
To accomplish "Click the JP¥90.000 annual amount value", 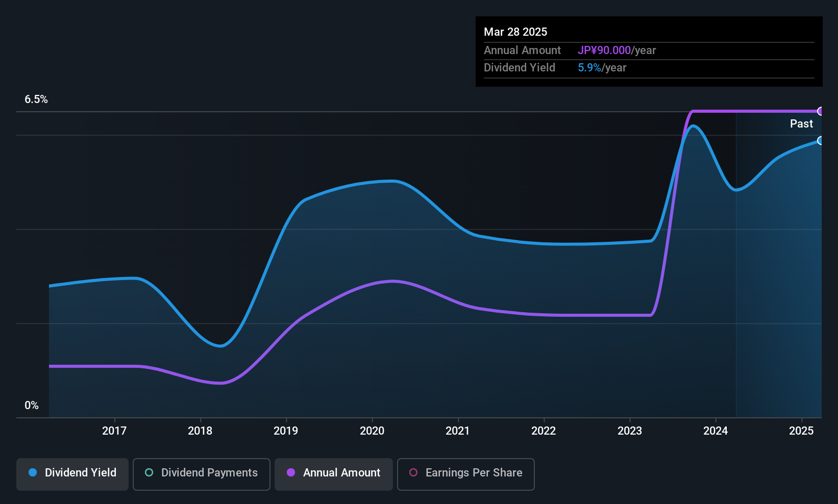I will (x=604, y=51).
